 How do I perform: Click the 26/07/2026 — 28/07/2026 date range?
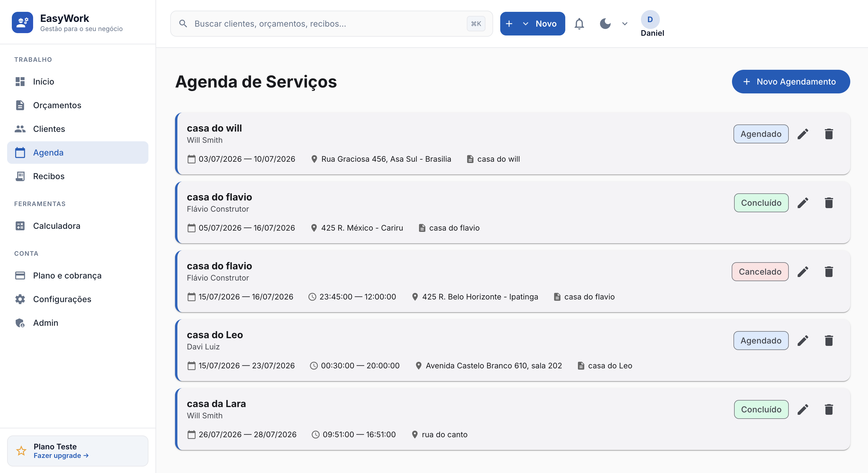point(247,435)
